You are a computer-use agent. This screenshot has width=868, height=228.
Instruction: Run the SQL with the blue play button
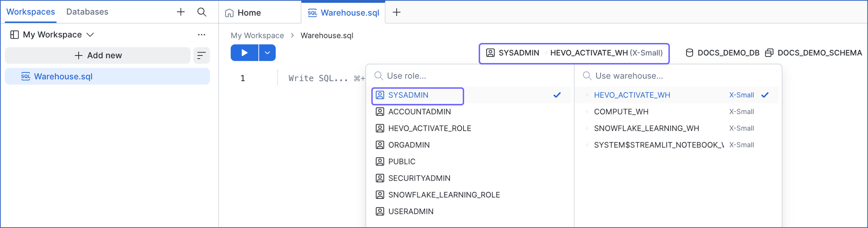[x=244, y=53]
